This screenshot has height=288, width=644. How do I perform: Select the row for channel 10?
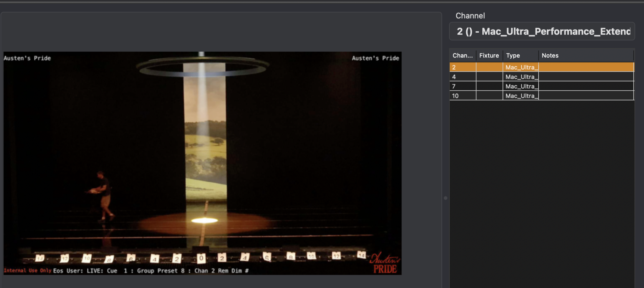tap(462, 95)
